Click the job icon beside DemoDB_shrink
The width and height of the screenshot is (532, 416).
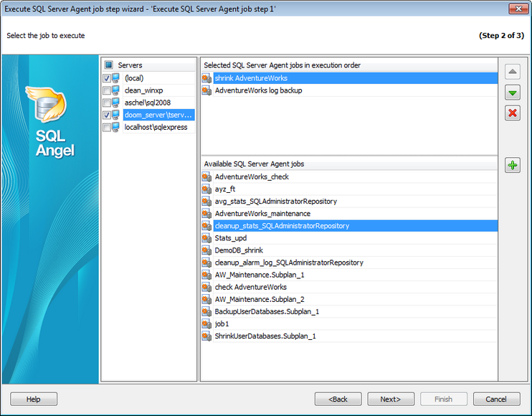click(x=206, y=250)
